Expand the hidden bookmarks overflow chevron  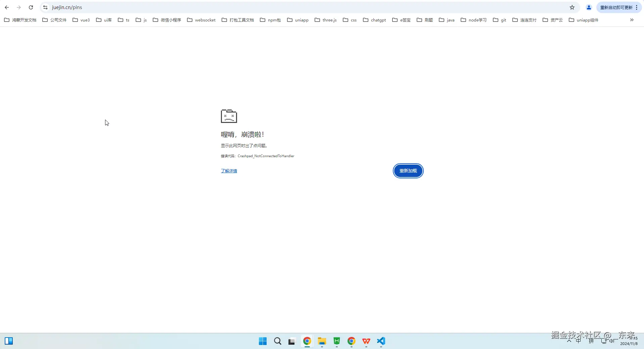632,20
